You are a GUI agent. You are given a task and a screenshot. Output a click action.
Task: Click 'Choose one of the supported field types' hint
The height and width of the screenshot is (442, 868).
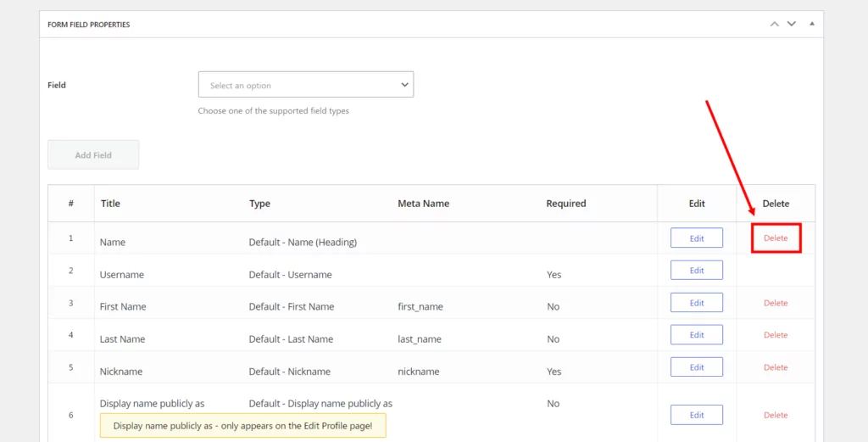point(274,111)
